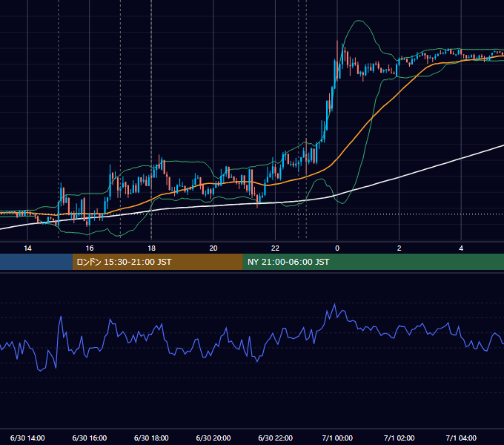Select the 0 hour label on price chart axis
The width and height of the screenshot is (504, 445).
click(x=337, y=248)
